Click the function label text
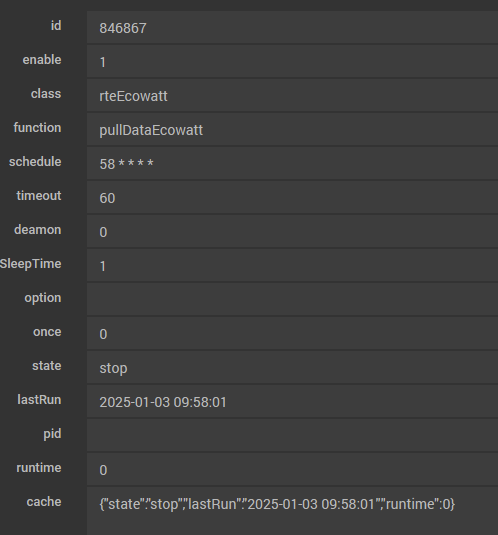This screenshot has width=498, height=535. 38,128
